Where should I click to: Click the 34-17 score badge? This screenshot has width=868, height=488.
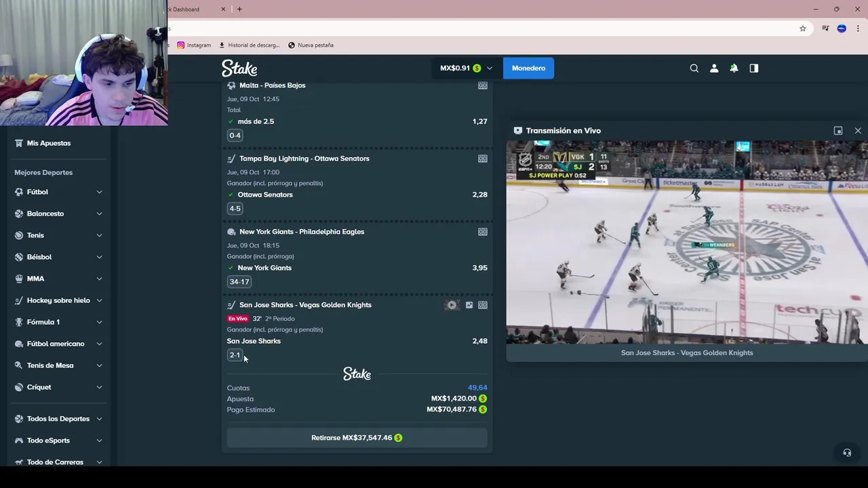(x=239, y=282)
